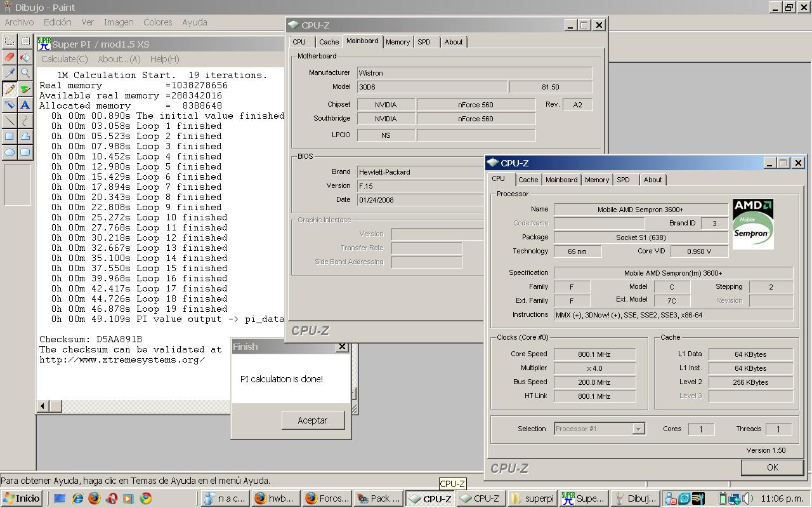Viewport: 812px width, 508px height.
Task: Click the Checksum: D5AA891B line
Action: (91, 339)
